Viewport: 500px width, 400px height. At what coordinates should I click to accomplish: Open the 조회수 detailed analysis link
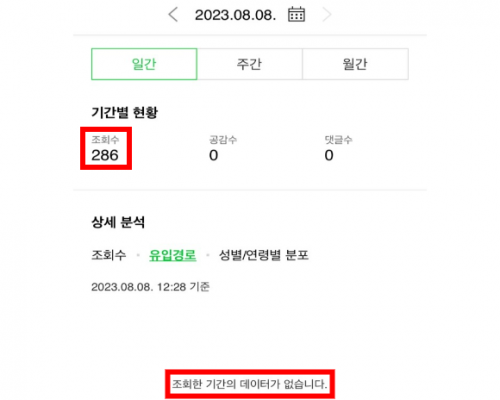(x=109, y=255)
